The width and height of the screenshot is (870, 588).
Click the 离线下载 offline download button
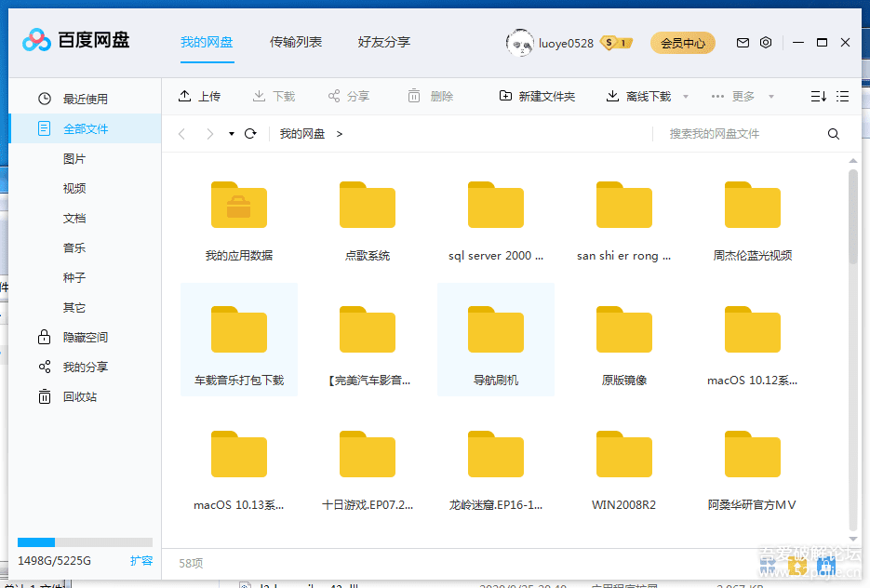coord(638,96)
